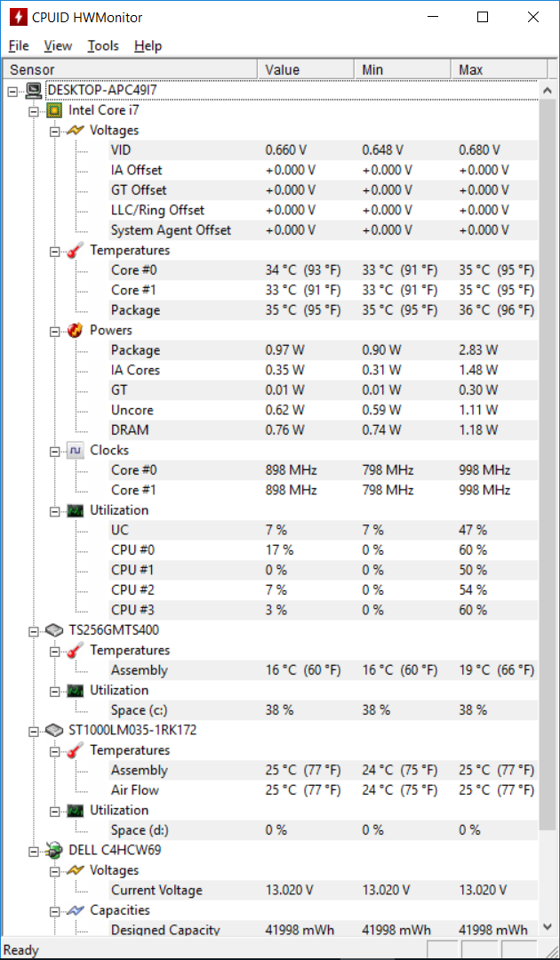560x960 pixels.
Task: Click the ST1000LM035-1RK172 hard drive icon
Action: click(54, 730)
